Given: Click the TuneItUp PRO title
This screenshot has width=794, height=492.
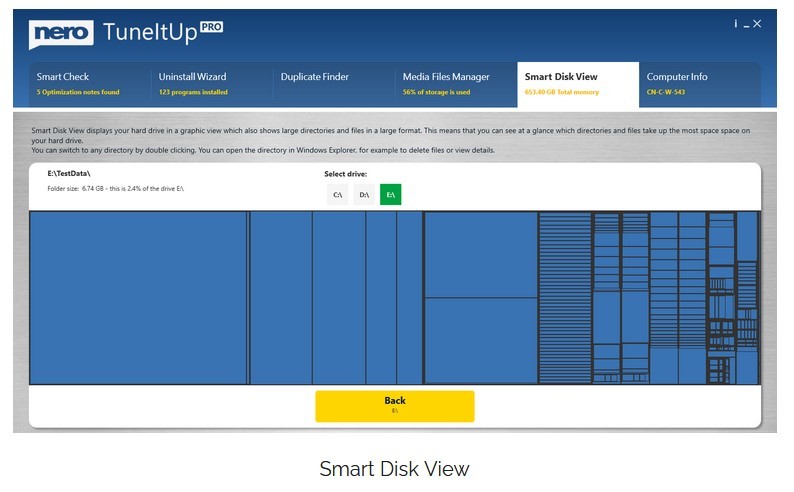Looking at the screenshot, I should (x=163, y=32).
